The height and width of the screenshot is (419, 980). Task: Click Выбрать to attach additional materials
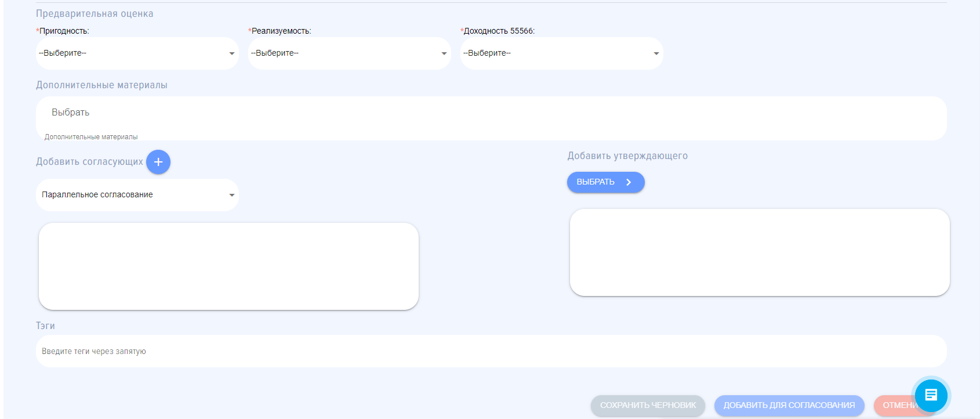coord(71,113)
